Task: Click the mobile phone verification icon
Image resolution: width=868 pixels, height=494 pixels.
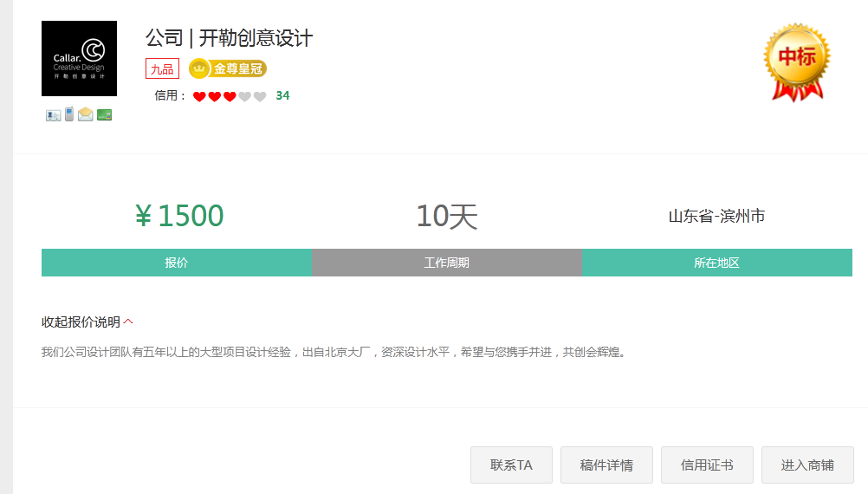Action: coord(69,114)
